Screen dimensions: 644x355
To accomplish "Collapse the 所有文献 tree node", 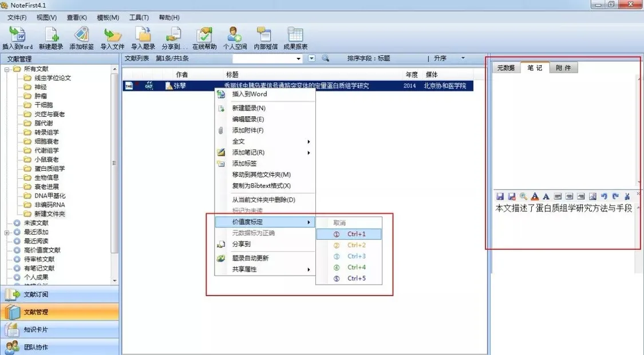I will [x=7, y=69].
